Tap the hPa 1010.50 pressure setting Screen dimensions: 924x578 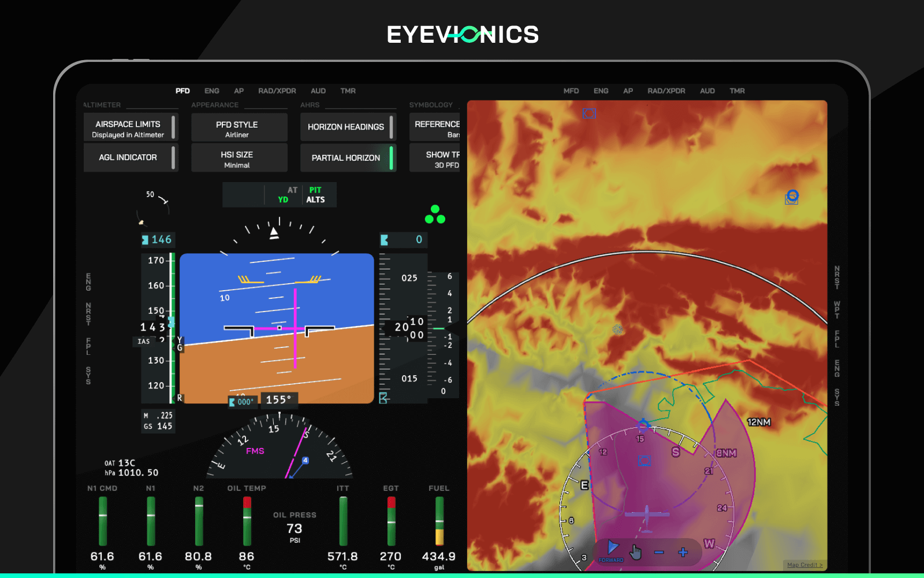[x=132, y=473]
